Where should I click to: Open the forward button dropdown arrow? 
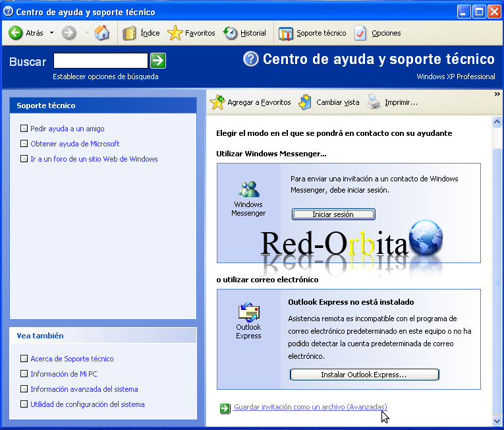pyautogui.click(x=87, y=33)
